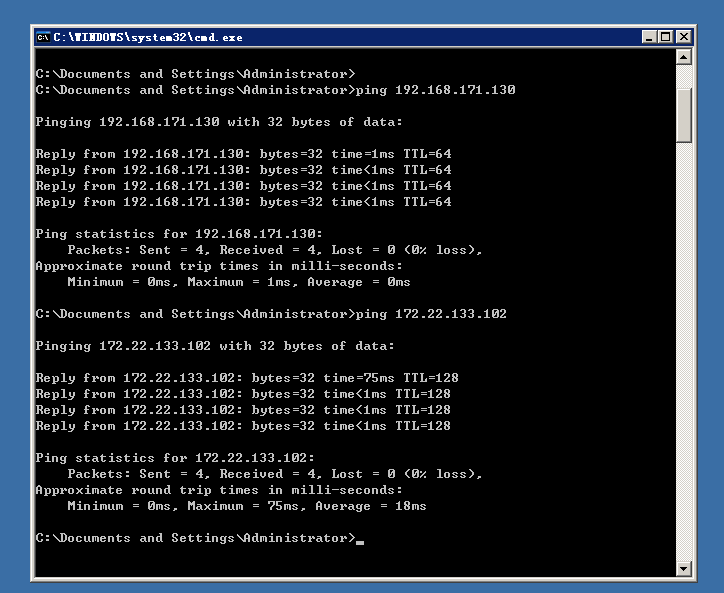Click the scrollbar up arrow
The height and width of the screenshot is (593, 724).
pos(684,57)
